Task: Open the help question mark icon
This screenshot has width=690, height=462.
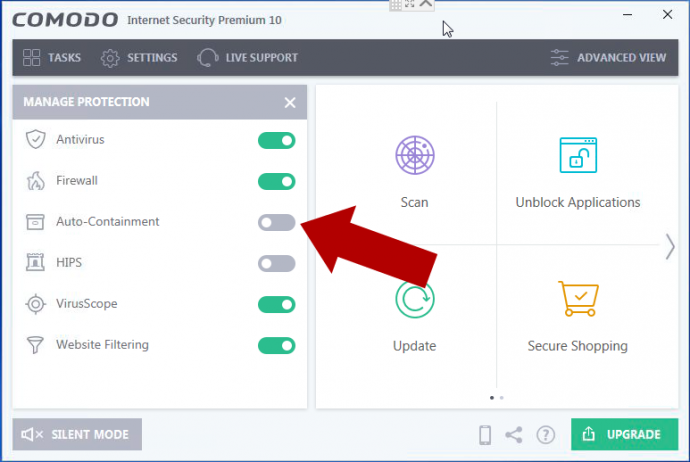Action: [545, 435]
